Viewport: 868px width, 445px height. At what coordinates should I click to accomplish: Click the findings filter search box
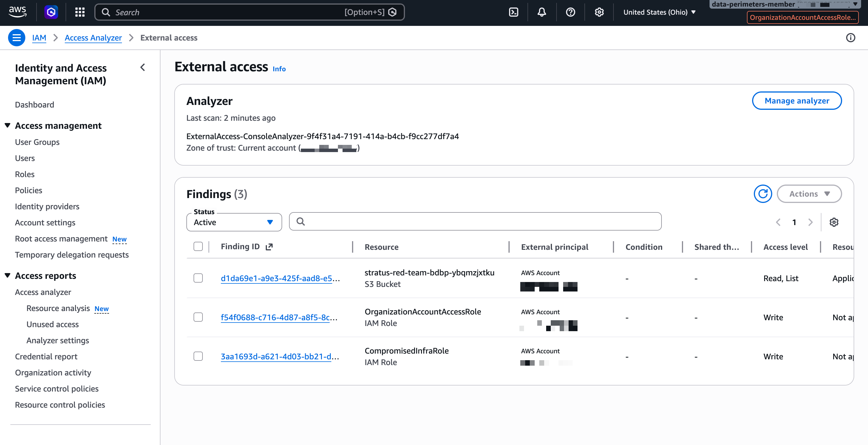[x=475, y=221]
